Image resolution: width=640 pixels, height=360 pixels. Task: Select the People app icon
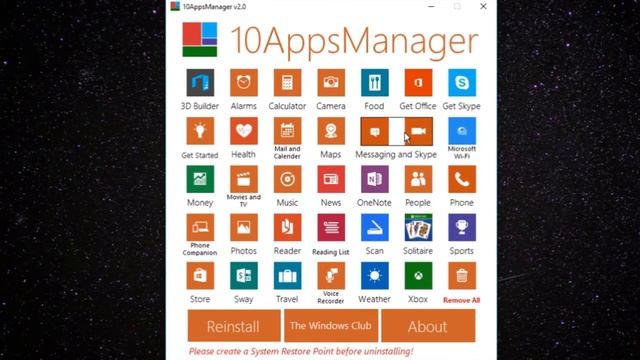pyautogui.click(x=418, y=179)
